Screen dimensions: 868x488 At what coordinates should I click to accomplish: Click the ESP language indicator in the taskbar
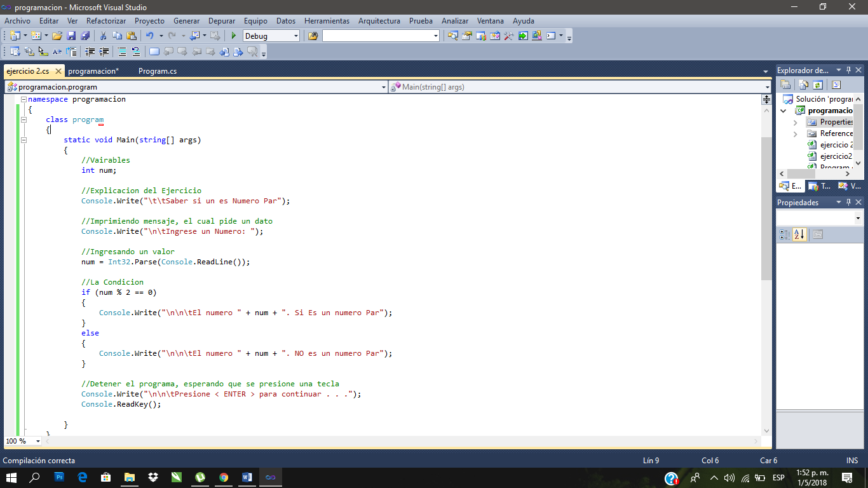pyautogui.click(x=777, y=477)
